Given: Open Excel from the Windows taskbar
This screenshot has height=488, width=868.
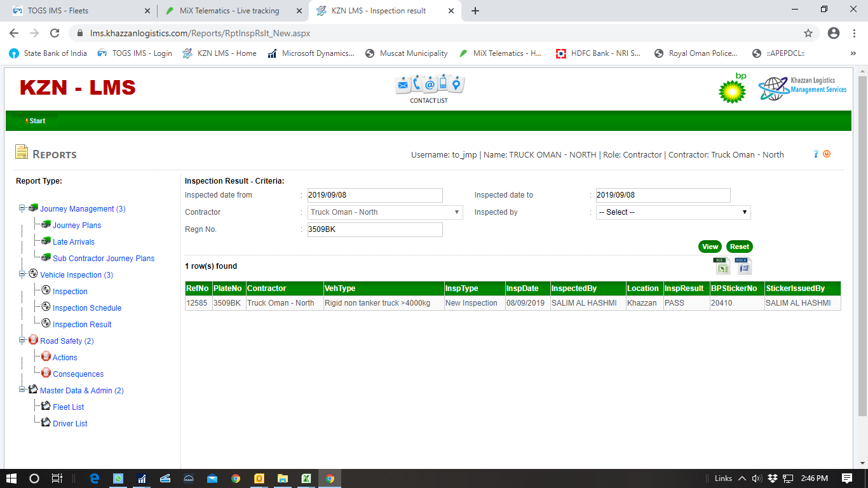Looking at the screenshot, I should tap(306, 478).
